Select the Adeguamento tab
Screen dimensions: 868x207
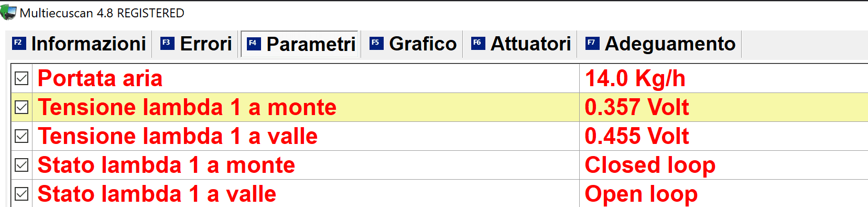[x=660, y=44]
